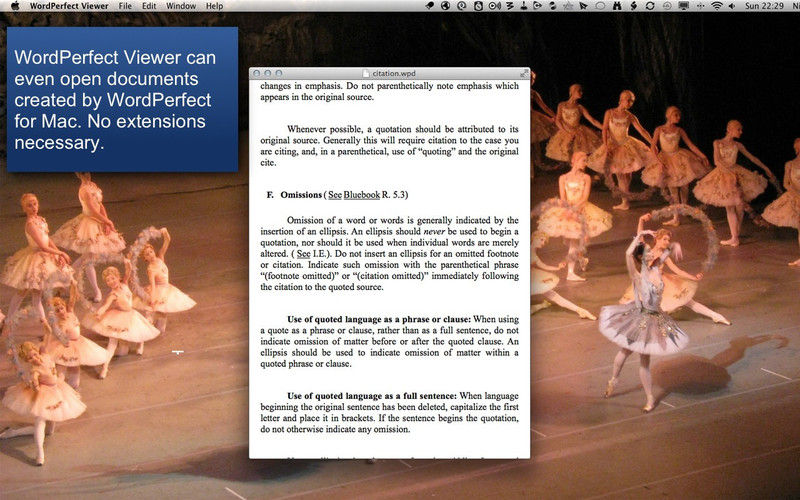Open the display mirroring menu bar icon
Viewport: 800px width, 500px height.
click(x=683, y=6)
